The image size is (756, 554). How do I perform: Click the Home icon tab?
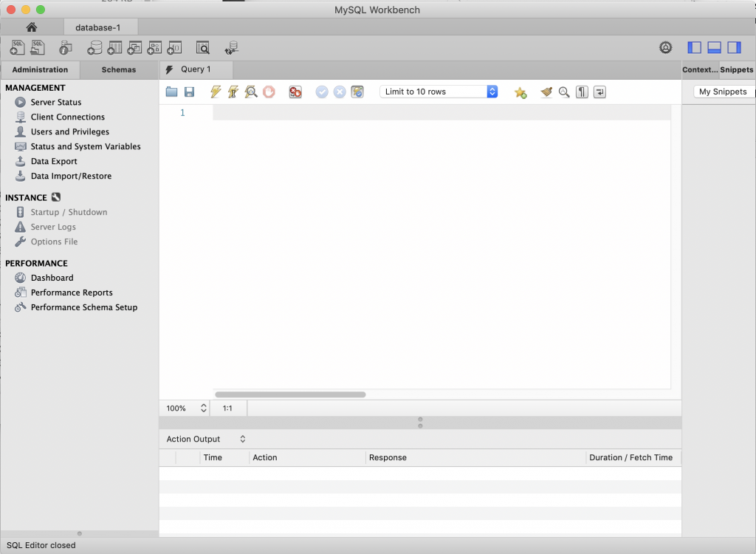[x=32, y=27]
